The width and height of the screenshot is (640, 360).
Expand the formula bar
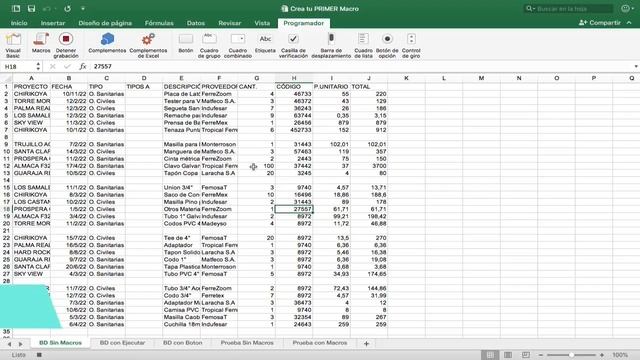[636, 66]
